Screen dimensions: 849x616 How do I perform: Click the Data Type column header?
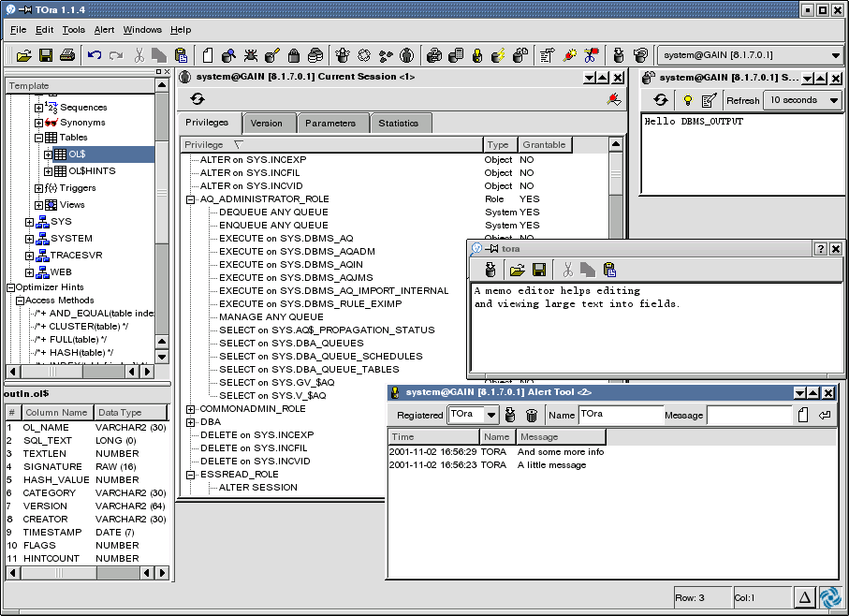[130, 413]
